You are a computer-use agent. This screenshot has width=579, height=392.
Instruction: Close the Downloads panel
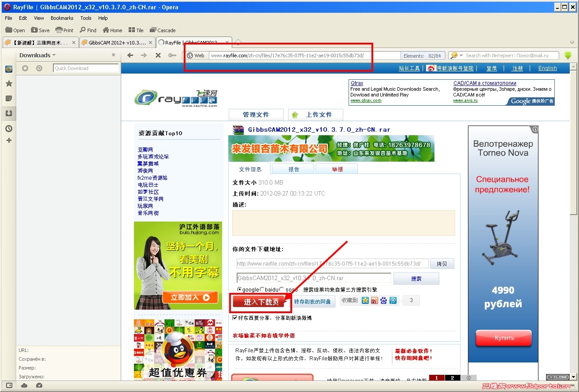pyautogui.click(x=113, y=55)
